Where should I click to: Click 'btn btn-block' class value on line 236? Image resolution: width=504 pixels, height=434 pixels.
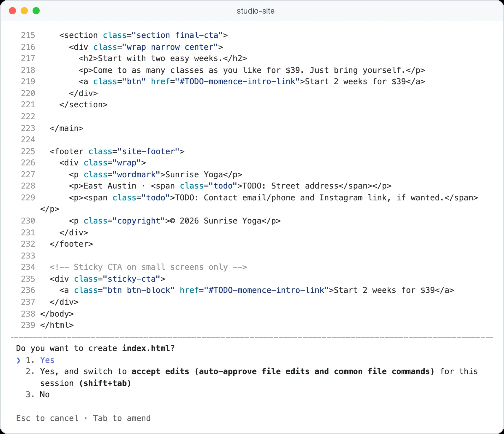(x=139, y=290)
